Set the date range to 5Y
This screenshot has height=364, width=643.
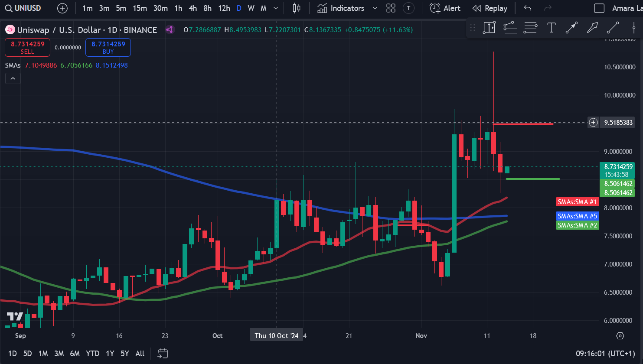pos(125,354)
